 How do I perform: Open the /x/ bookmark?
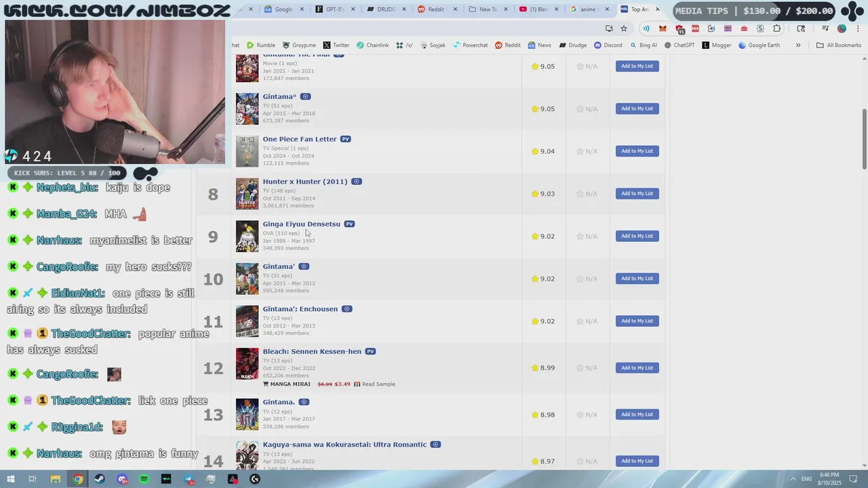(405, 45)
